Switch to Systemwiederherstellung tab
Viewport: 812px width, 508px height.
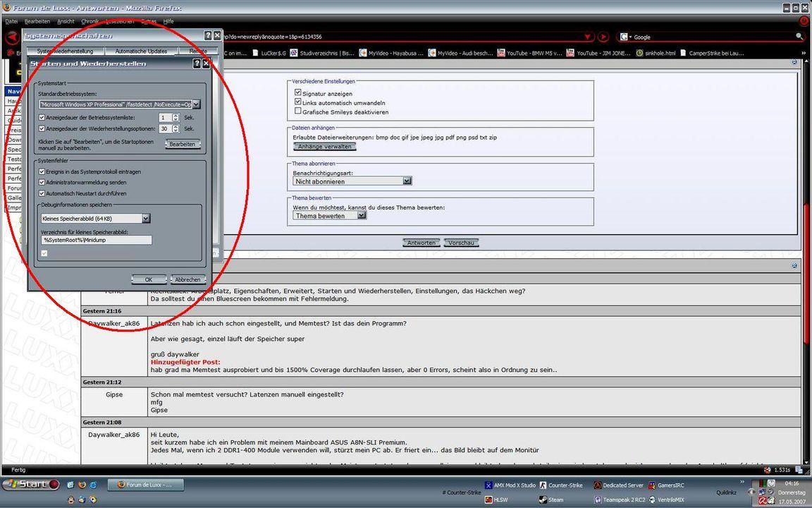(x=65, y=52)
